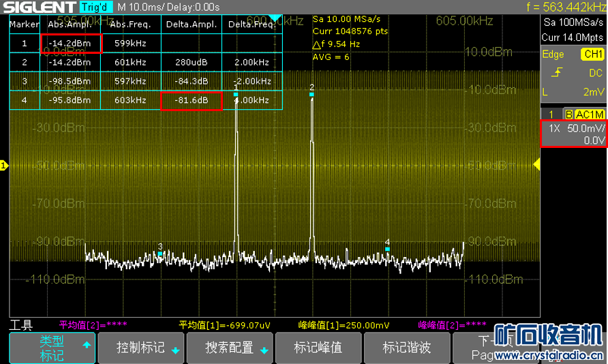Click the yellow channel 1 ground marker
Screen dimensions: 608x364
pyautogui.click(x=3, y=166)
